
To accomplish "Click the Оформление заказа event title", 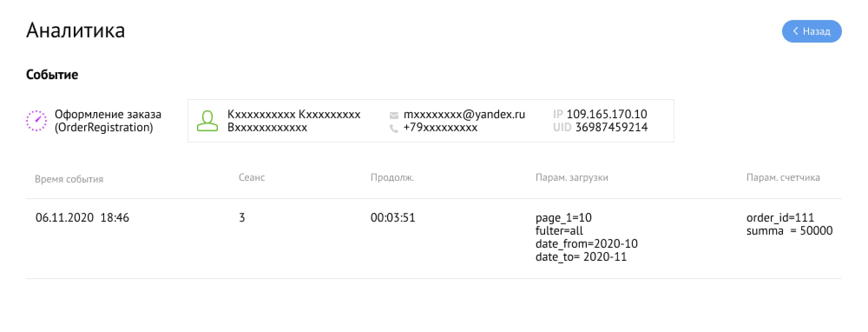I will point(108,114).
